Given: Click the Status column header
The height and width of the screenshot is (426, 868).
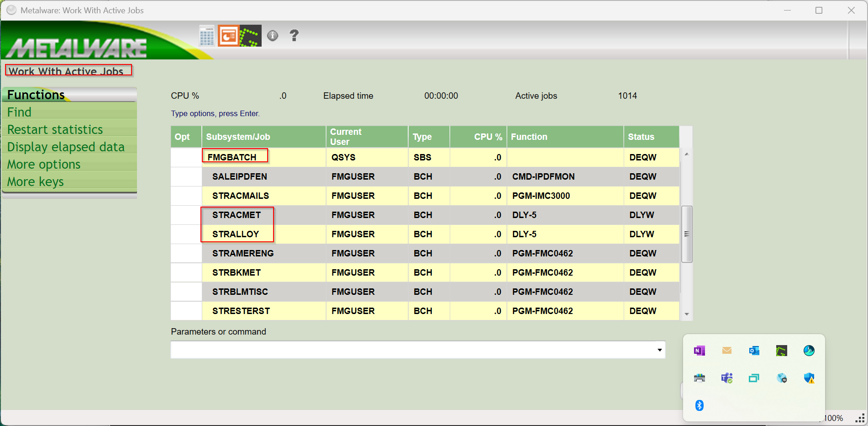Looking at the screenshot, I should coord(652,137).
